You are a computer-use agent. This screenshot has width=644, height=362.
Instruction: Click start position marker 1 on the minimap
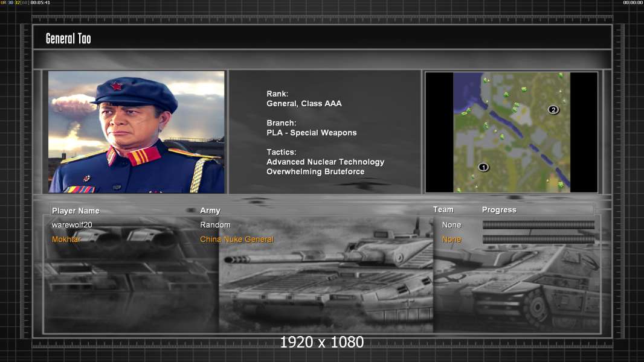pos(483,167)
